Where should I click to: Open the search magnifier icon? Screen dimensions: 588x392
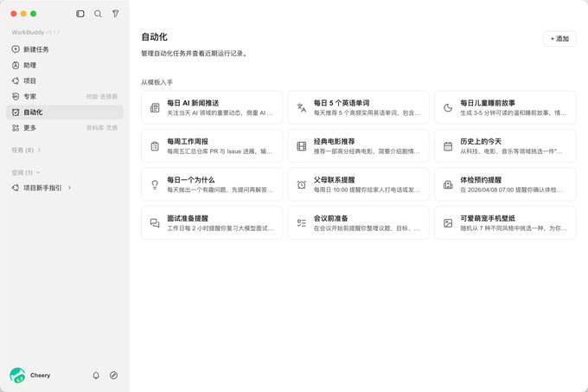pyautogui.click(x=98, y=14)
